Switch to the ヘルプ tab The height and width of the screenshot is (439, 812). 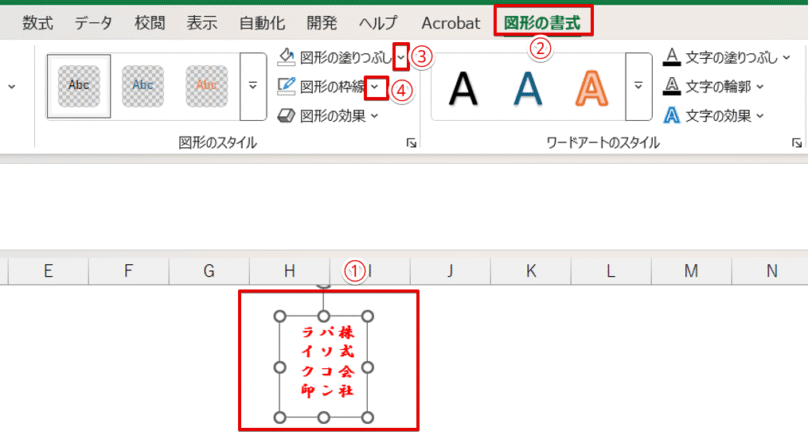(x=378, y=23)
